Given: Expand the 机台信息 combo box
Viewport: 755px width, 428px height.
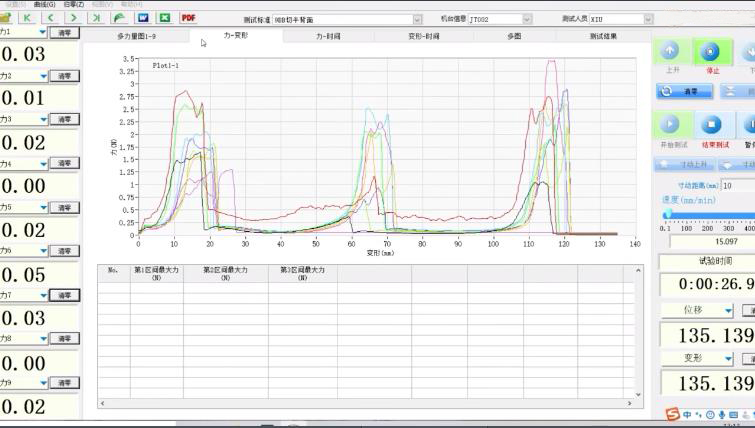Looking at the screenshot, I should click(526, 19).
